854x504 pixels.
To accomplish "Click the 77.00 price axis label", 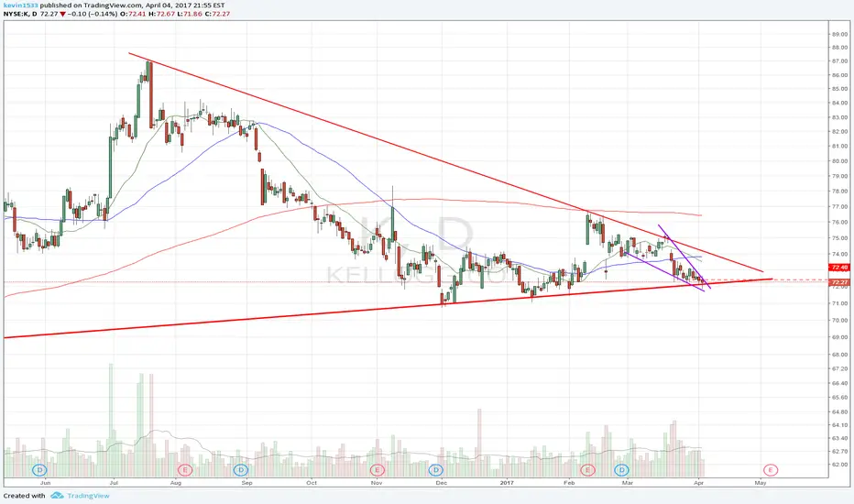I will (839, 207).
